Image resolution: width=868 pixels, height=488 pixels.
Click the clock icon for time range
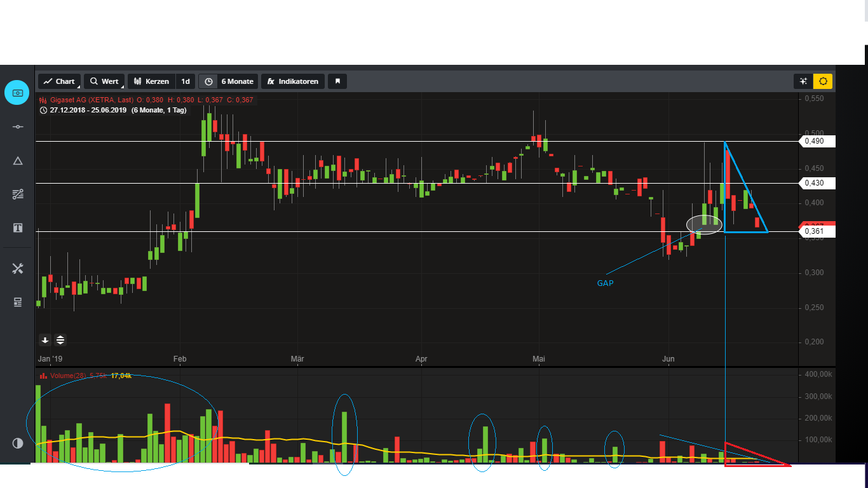point(208,81)
